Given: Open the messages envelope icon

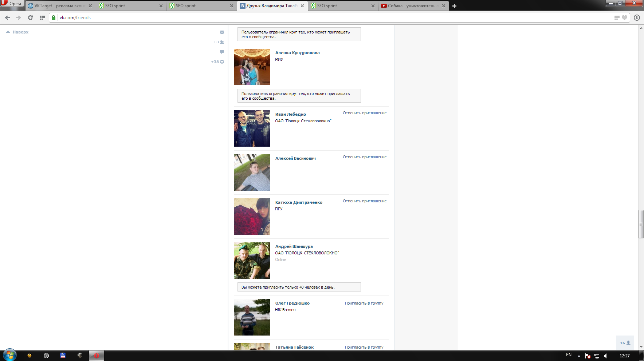Looking at the screenshot, I should click(222, 32).
